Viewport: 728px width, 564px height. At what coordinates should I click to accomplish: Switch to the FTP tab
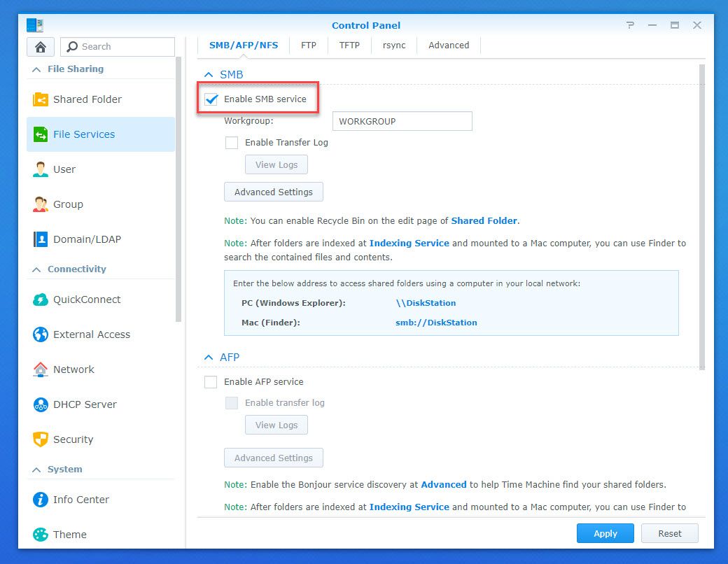(x=309, y=45)
